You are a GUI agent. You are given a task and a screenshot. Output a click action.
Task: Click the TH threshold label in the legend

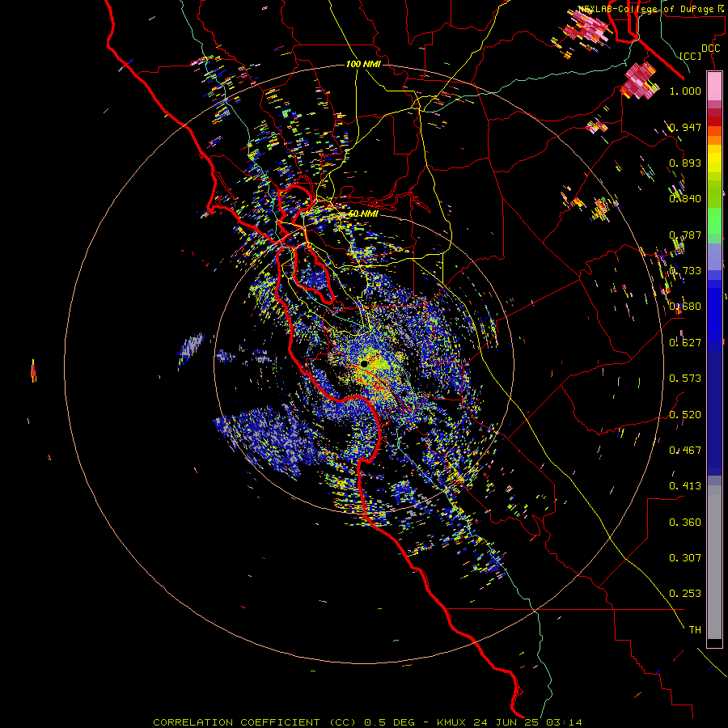(x=695, y=630)
